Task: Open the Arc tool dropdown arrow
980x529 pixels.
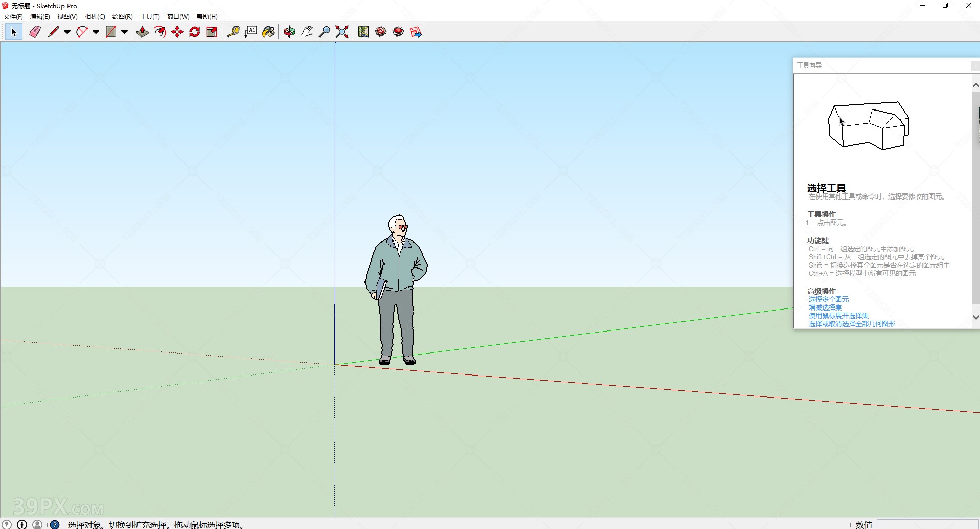Action: pos(95,32)
